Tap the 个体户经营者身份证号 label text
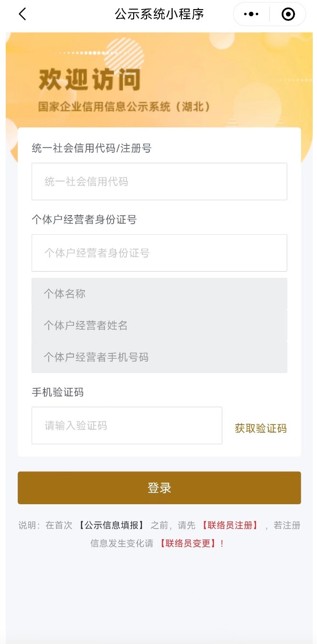 click(x=84, y=219)
